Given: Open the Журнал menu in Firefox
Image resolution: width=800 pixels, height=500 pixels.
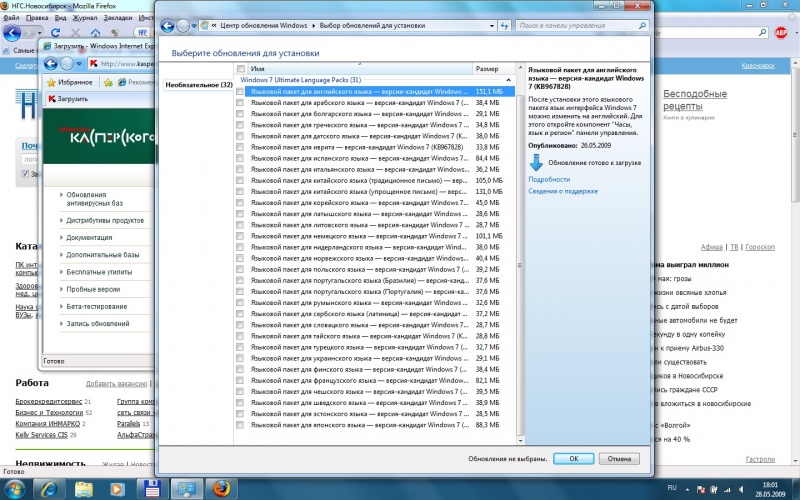Looking at the screenshot, I should tap(85, 17).
